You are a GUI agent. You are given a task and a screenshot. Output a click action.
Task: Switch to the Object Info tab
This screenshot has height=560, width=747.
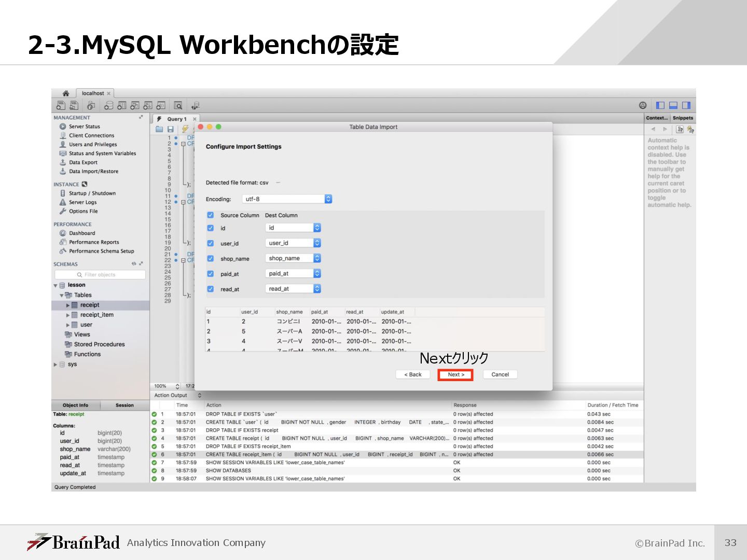click(x=76, y=405)
